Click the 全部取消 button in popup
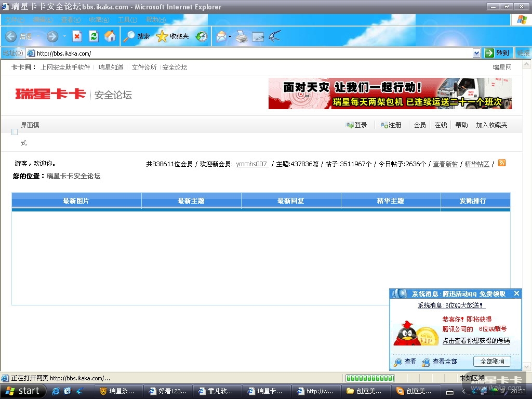 click(492, 362)
